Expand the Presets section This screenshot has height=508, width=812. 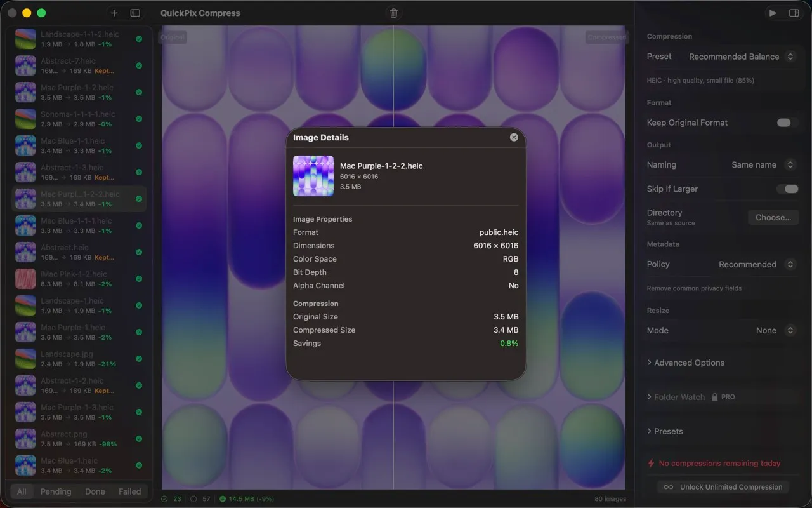pyautogui.click(x=665, y=431)
